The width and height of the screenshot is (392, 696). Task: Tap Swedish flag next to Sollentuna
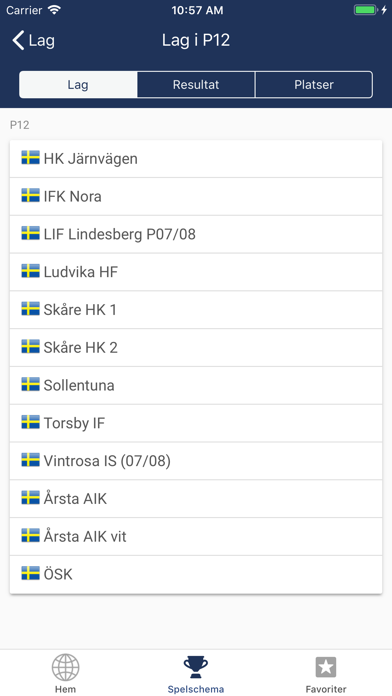point(31,384)
